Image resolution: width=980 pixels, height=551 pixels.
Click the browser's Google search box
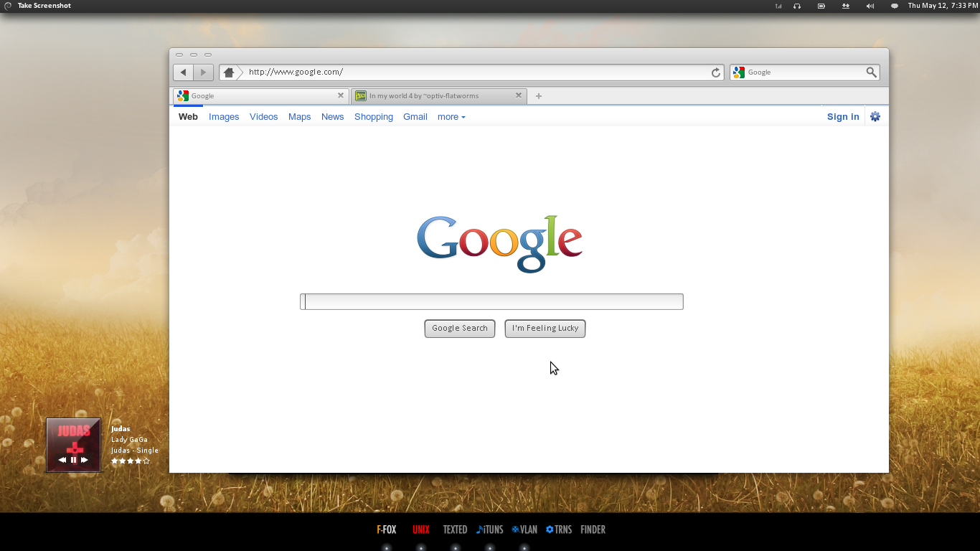coord(804,72)
